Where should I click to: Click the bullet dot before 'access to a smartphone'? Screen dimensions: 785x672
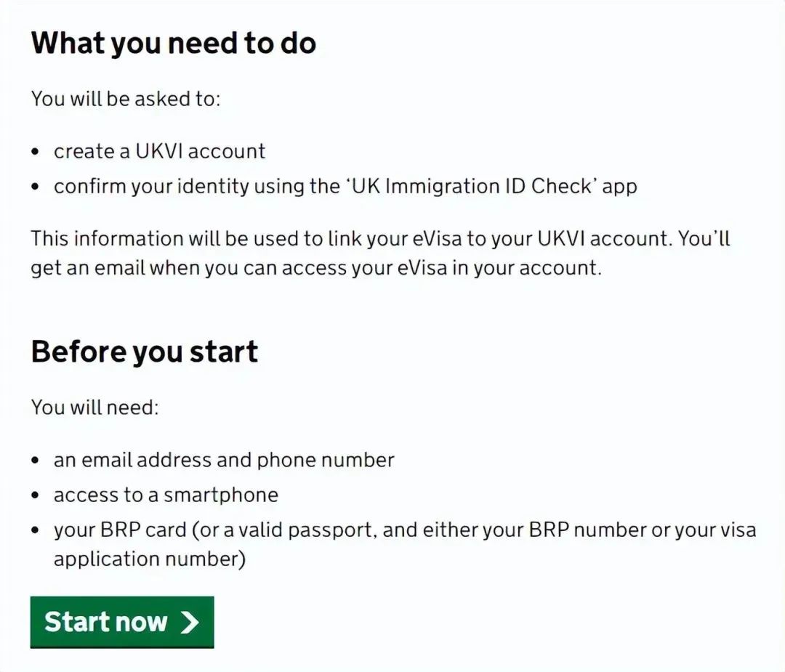pos(35,495)
